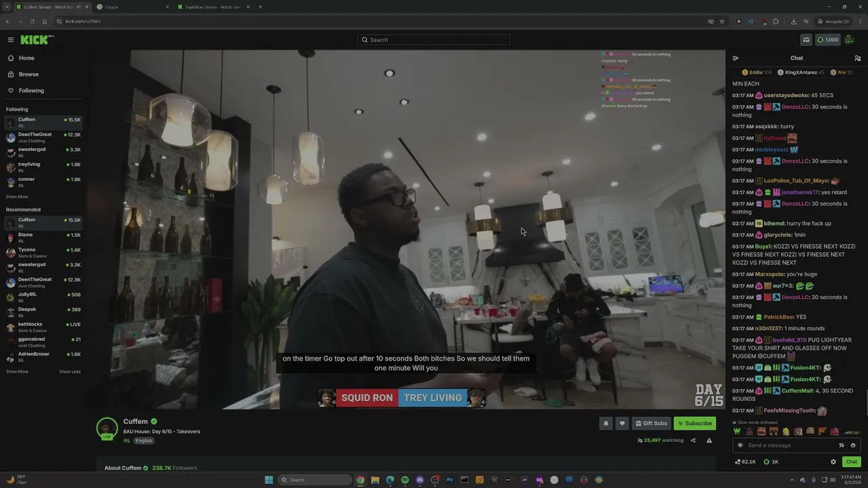The image size is (868, 488).
Task: Expand Recommended list with Show More
Action: [x=17, y=372]
